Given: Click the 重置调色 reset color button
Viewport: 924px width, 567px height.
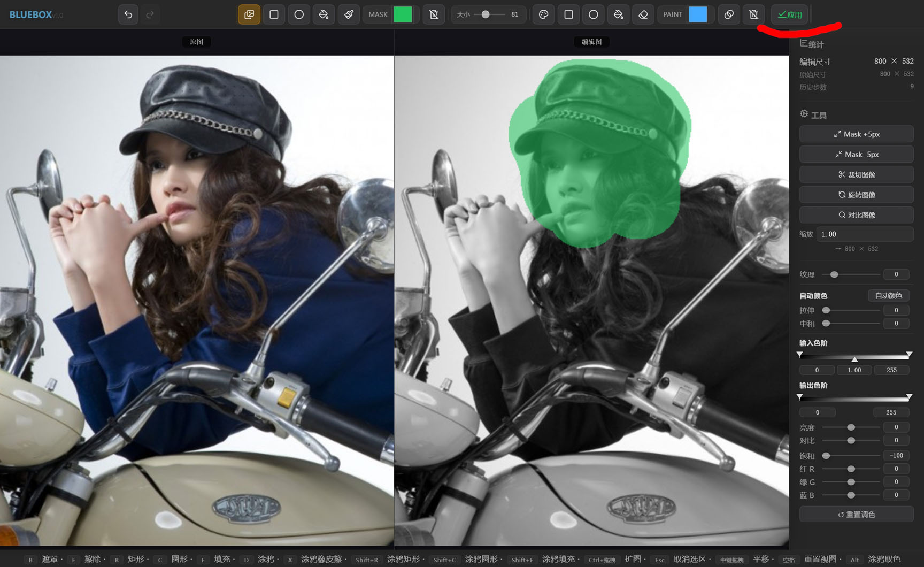Looking at the screenshot, I should pyautogui.click(x=856, y=514).
